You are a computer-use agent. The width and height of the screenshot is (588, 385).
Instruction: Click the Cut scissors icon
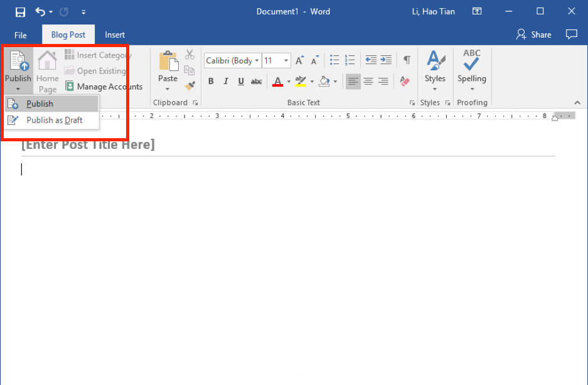click(x=190, y=55)
